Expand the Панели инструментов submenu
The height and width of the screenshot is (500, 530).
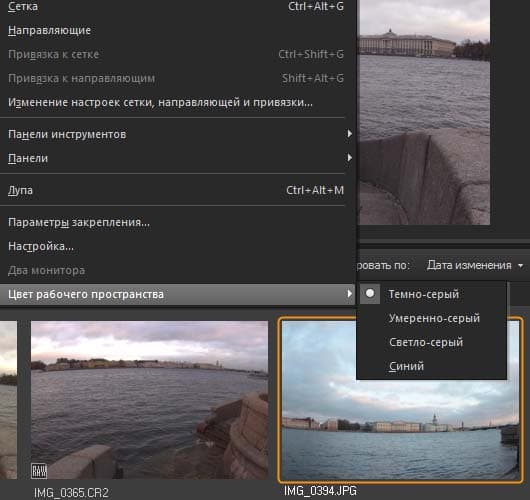tap(176, 134)
